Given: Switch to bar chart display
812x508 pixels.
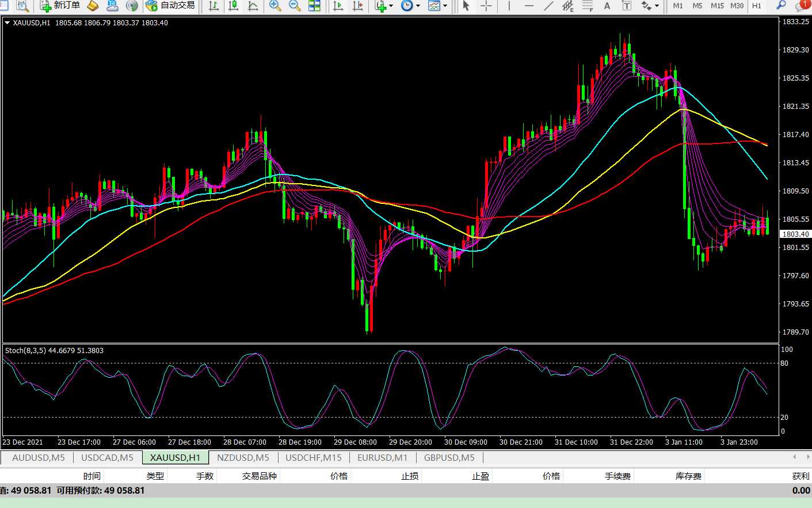Looking at the screenshot, I should (x=214, y=6).
